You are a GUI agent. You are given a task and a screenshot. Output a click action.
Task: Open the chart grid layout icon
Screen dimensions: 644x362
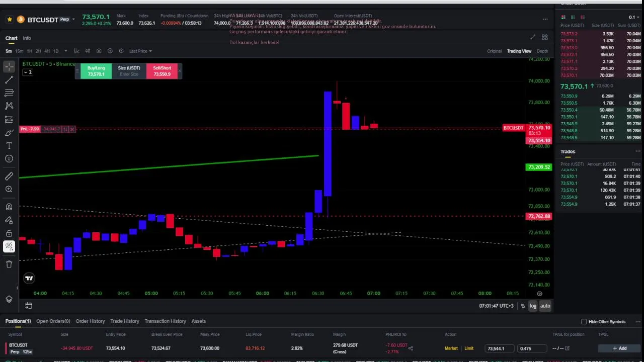tap(545, 37)
